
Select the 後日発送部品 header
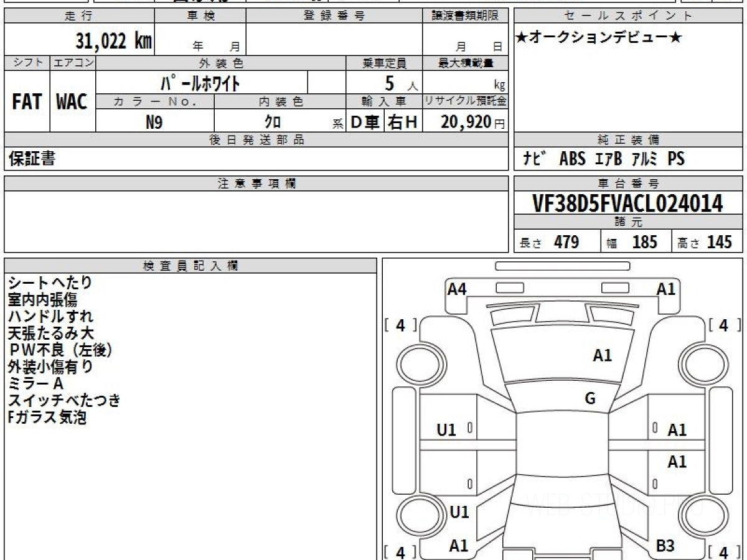(256, 140)
